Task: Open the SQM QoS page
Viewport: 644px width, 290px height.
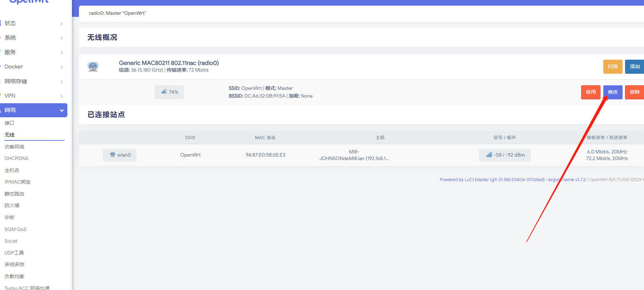Action: click(x=15, y=229)
